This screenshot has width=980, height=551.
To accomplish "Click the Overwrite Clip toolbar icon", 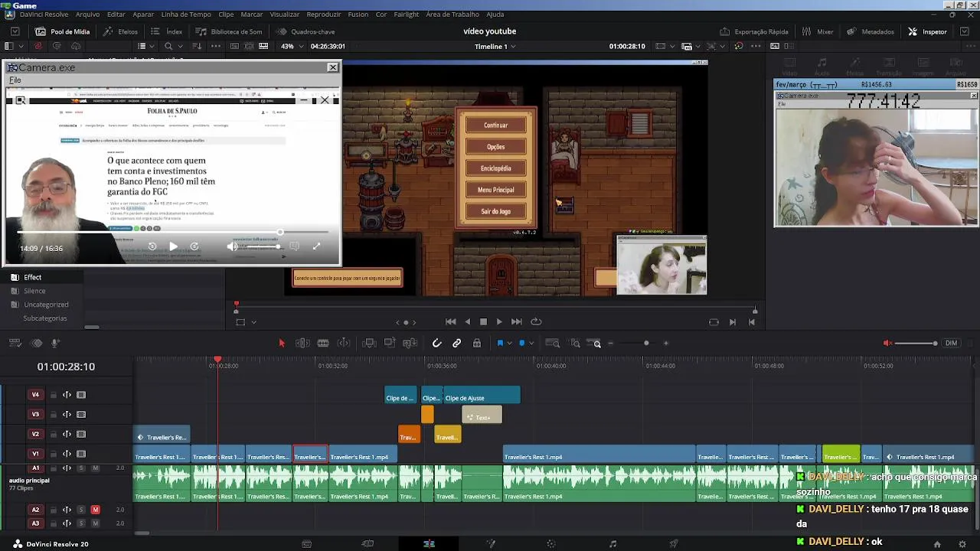I will (389, 344).
